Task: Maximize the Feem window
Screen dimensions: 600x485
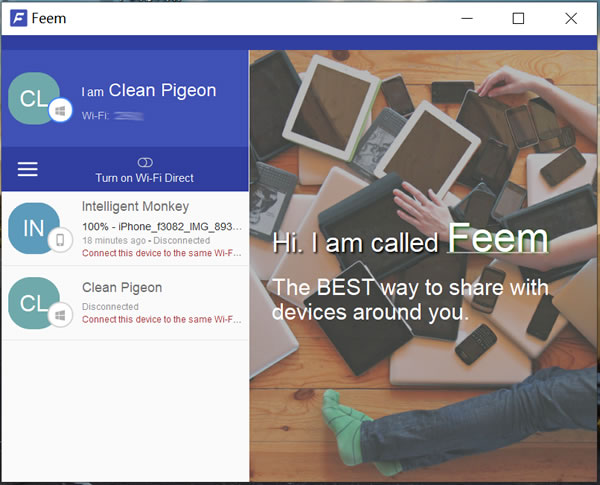Action: [518, 18]
